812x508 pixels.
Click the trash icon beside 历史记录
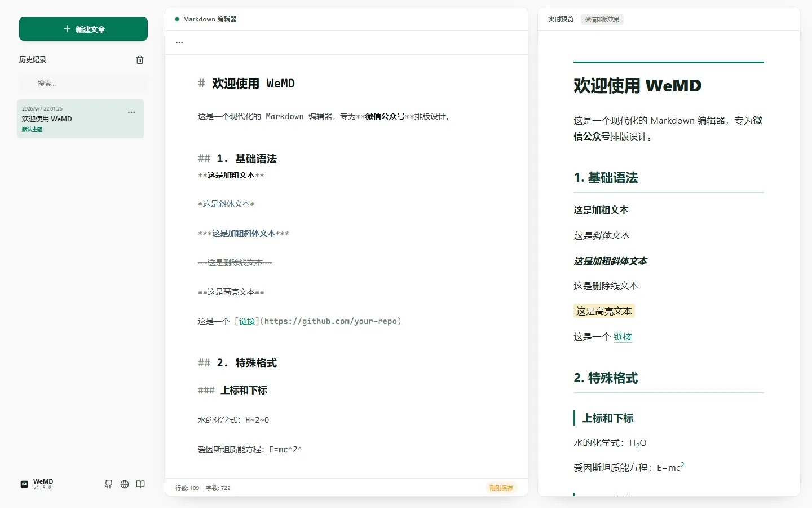[140, 60]
